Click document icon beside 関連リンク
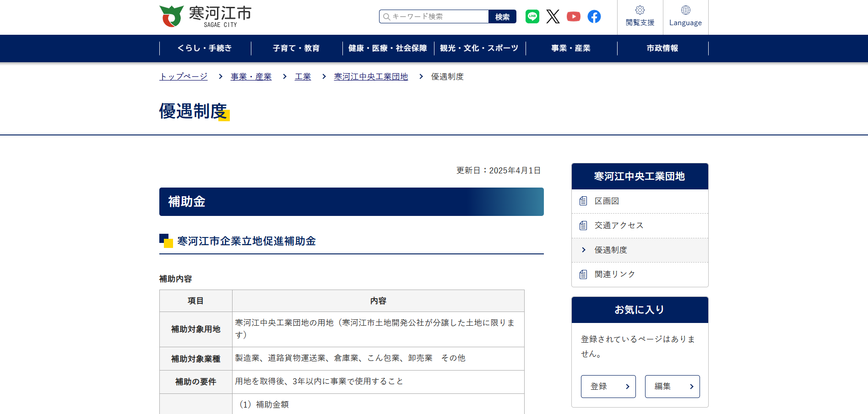868x414 pixels. pyautogui.click(x=583, y=274)
